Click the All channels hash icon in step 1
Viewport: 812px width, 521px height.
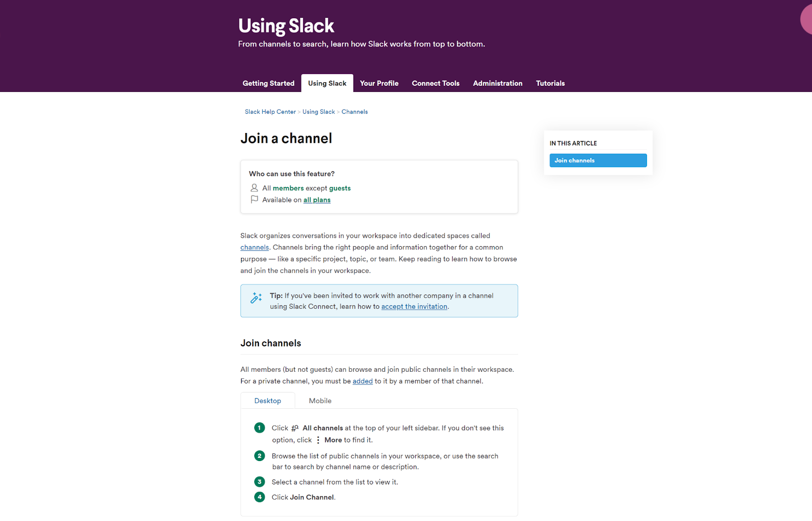(x=294, y=428)
